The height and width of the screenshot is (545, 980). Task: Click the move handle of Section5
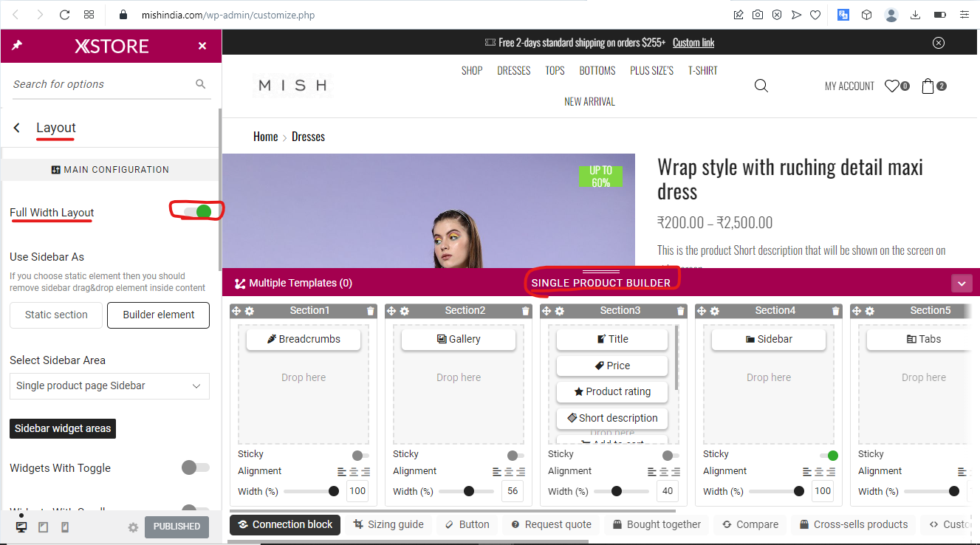click(x=857, y=311)
